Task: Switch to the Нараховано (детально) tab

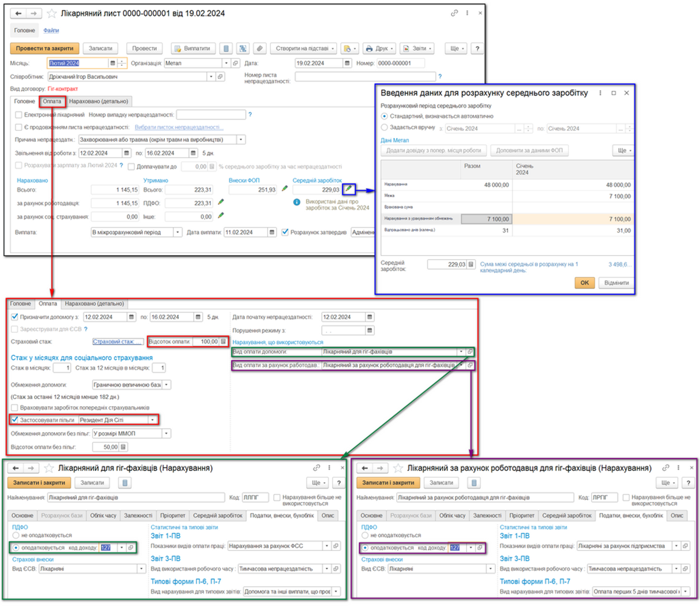Action: pyautogui.click(x=99, y=102)
